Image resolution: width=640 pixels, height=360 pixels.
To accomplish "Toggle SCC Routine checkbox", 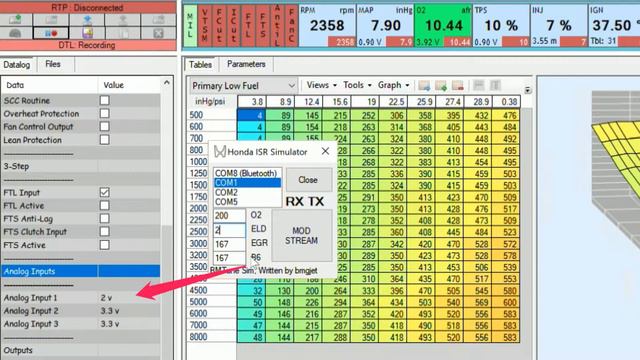I will [x=104, y=100].
